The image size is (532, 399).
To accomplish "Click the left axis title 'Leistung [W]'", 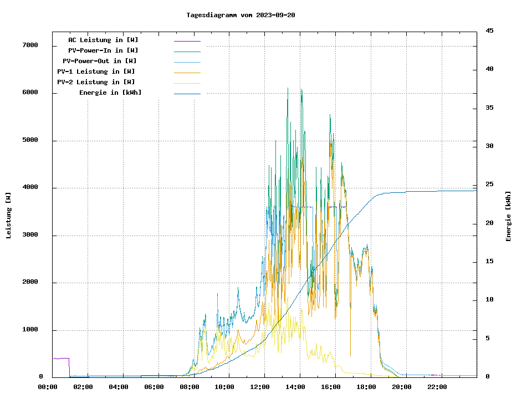I will tap(9, 216).
